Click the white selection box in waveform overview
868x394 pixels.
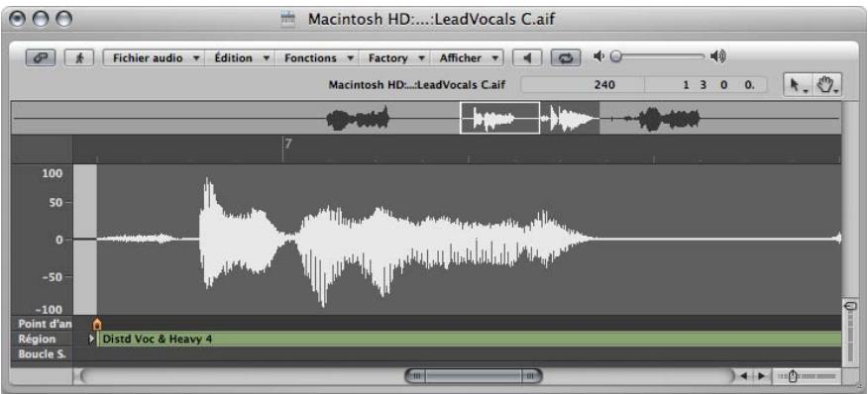coord(499,118)
